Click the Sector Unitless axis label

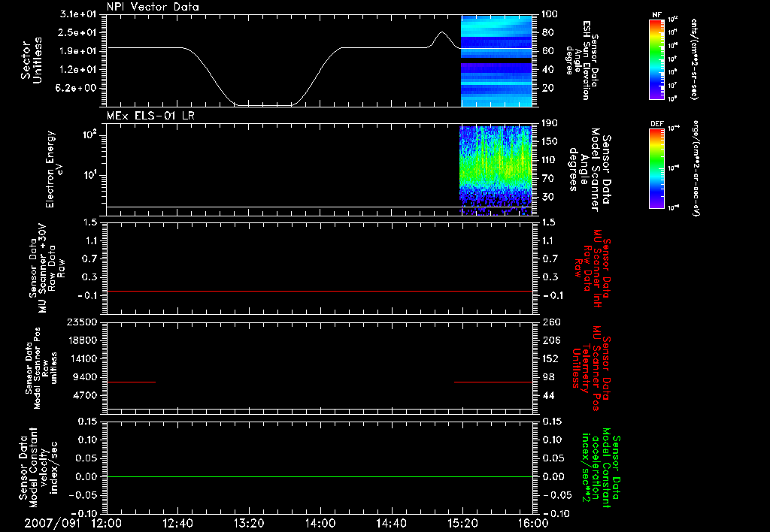(x=32, y=61)
